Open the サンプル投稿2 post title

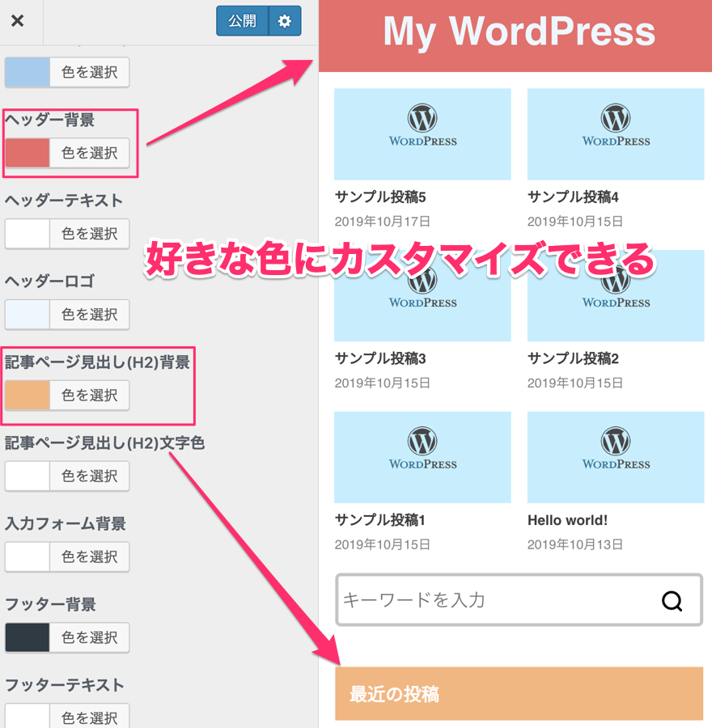click(x=573, y=358)
